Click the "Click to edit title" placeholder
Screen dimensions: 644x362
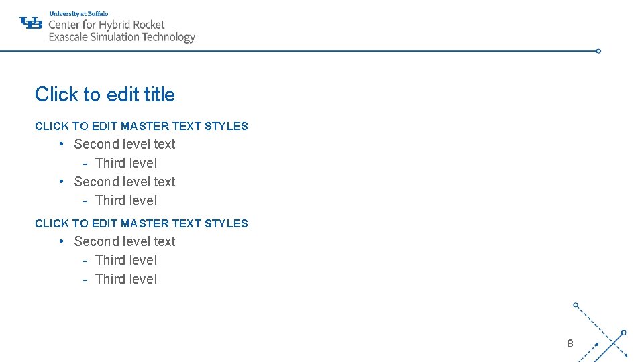[x=105, y=95]
